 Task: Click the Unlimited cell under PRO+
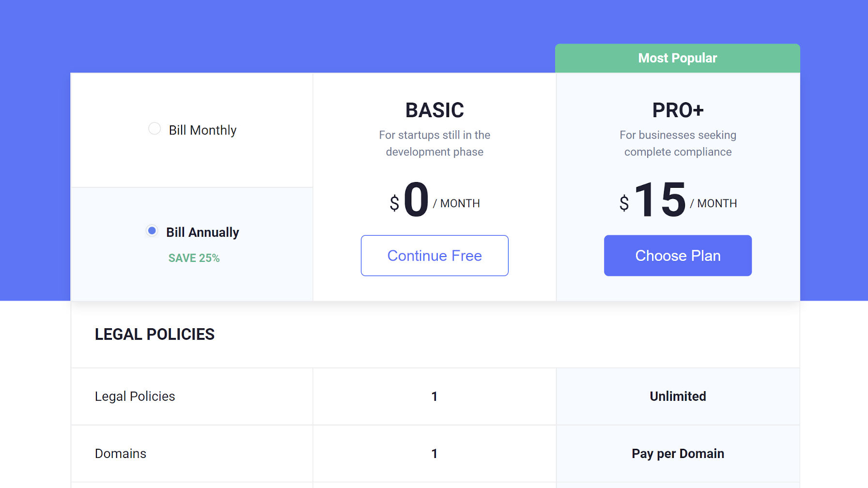(678, 396)
